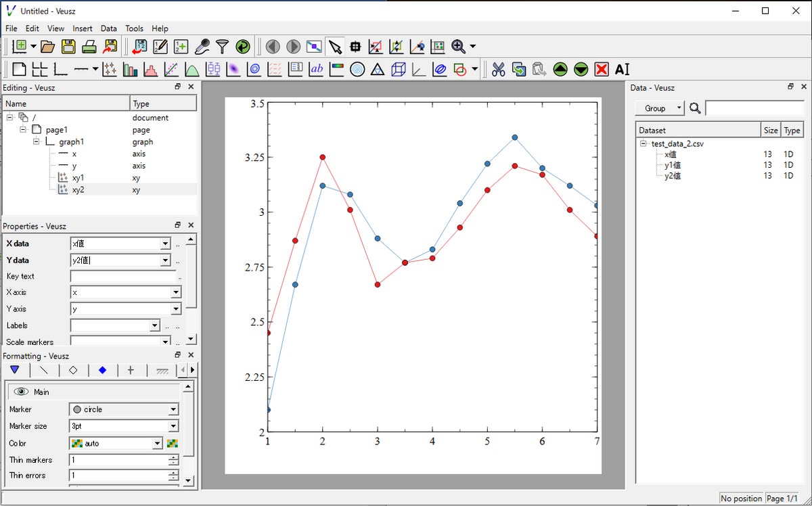Select the y2値 dataset row
This screenshot has height=506, width=812.
click(x=672, y=176)
